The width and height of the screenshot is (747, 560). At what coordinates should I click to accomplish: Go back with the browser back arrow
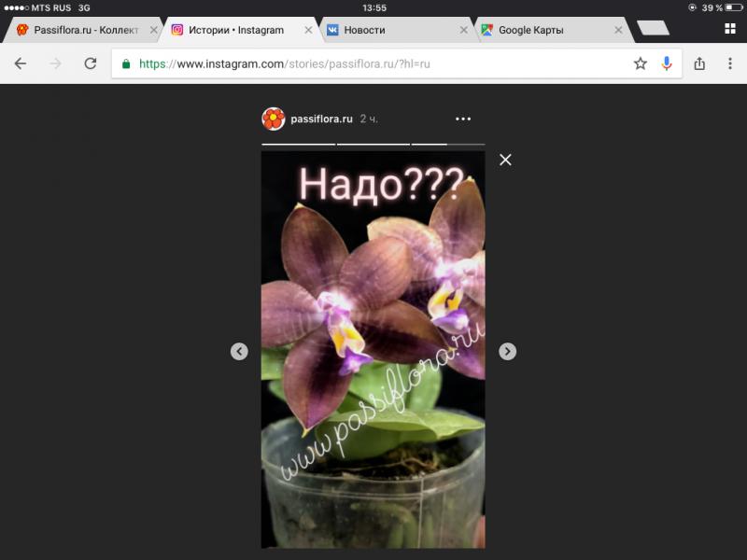click(21, 63)
